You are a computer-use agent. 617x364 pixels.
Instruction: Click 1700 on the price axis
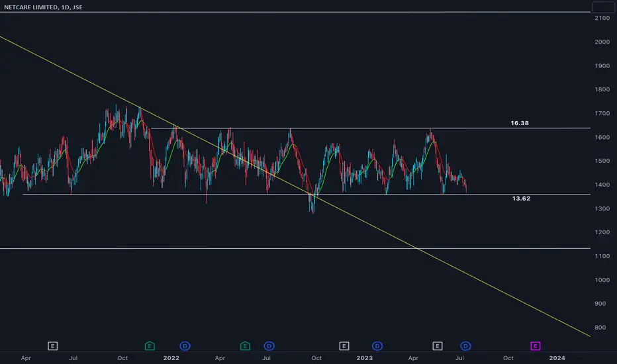pyautogui.click(x=602, y=113)
